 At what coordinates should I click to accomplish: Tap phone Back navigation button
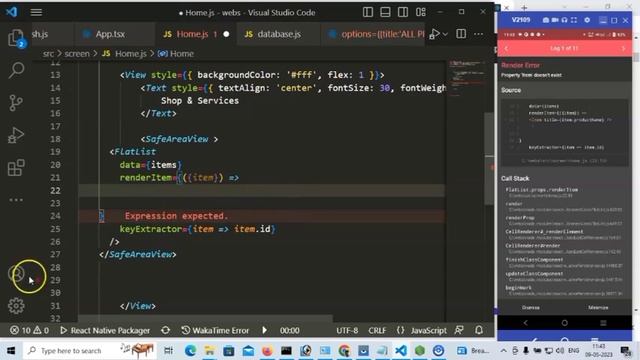525,323
